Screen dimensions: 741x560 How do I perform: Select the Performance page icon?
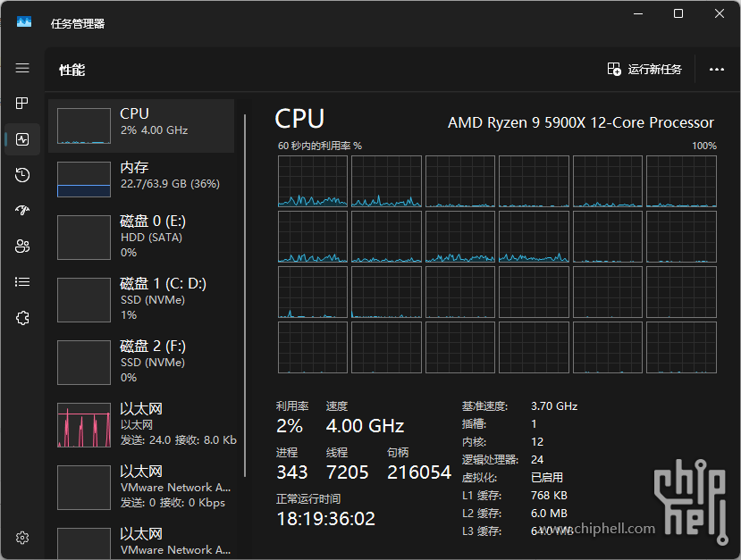pos(22,139)
